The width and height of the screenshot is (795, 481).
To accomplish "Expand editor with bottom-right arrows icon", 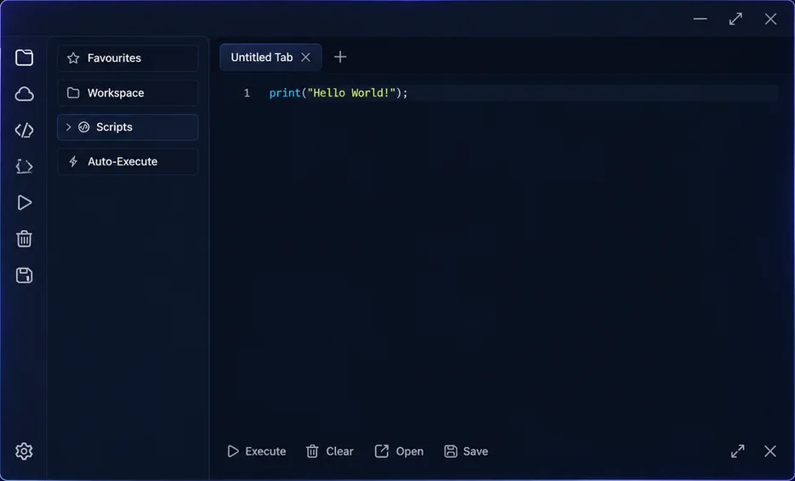I will (x=738, y=451).
